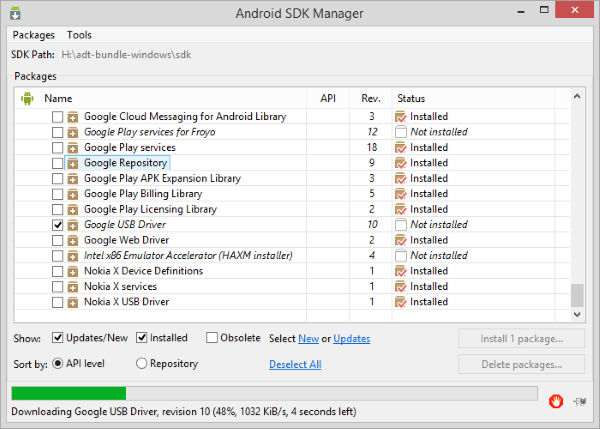Check the Nokia X USB Driver checkbox
This screenshot has height=429, width=600.
57,302
